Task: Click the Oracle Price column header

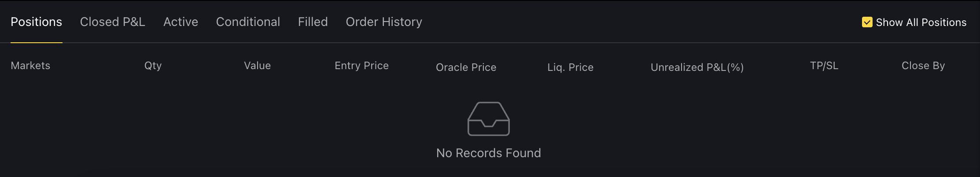Action: click(x=466, y=67)
